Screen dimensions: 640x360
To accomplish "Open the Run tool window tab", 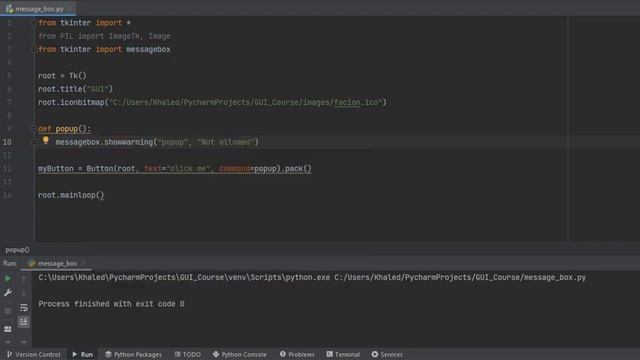I will (82, 354).
